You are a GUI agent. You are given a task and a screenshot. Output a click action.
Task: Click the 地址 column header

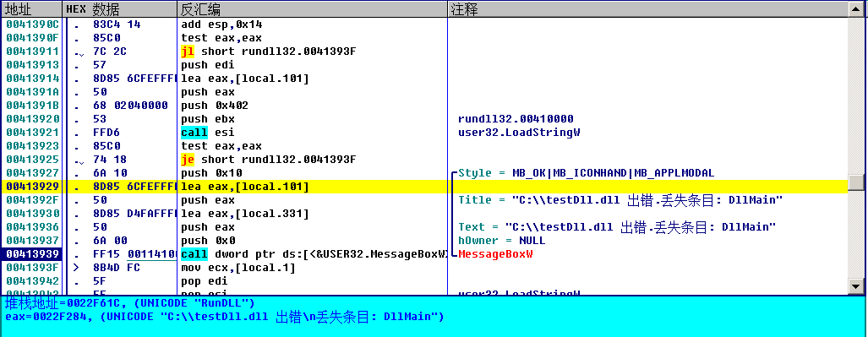(31, 8)
